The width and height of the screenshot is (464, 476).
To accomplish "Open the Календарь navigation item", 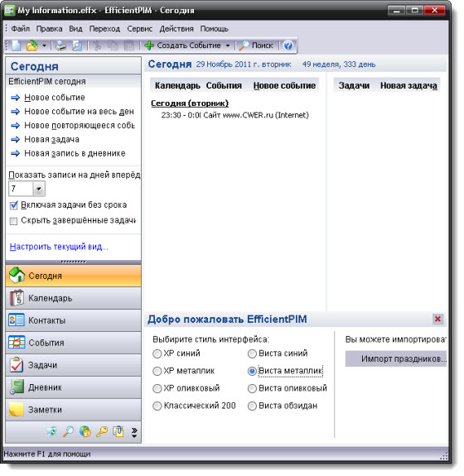I will tap(73, 298).
